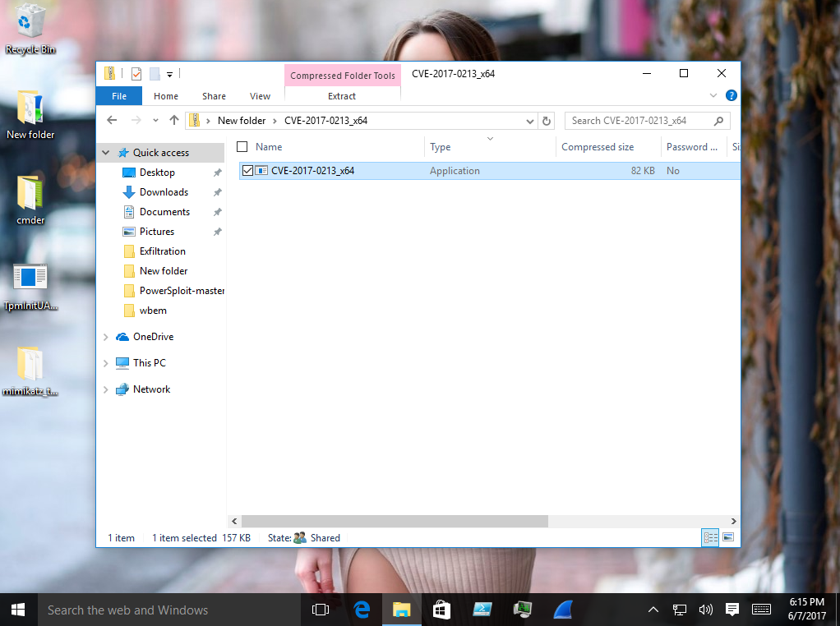Sort by the Compressed size column header
This screenshot has width=840, height=626.
pos(607,147)
